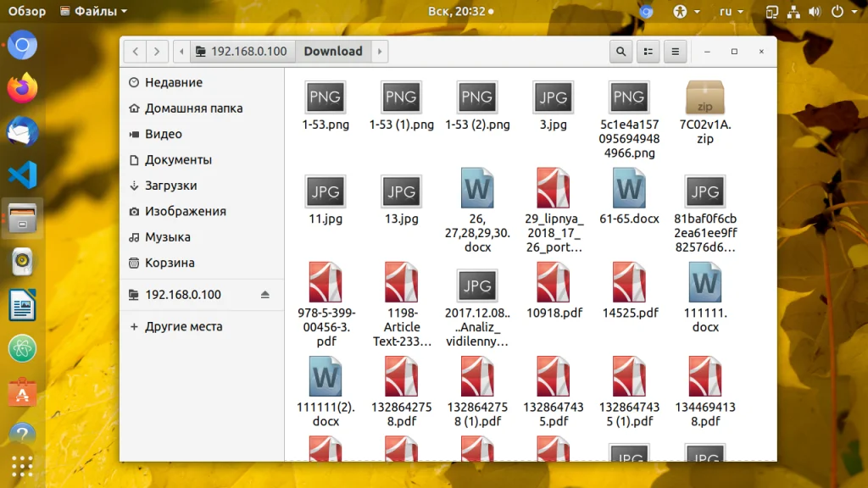Screen dimensions: 868x488
Task: Launch LibreOffice Writer from the dock
Action: point(22,305)
